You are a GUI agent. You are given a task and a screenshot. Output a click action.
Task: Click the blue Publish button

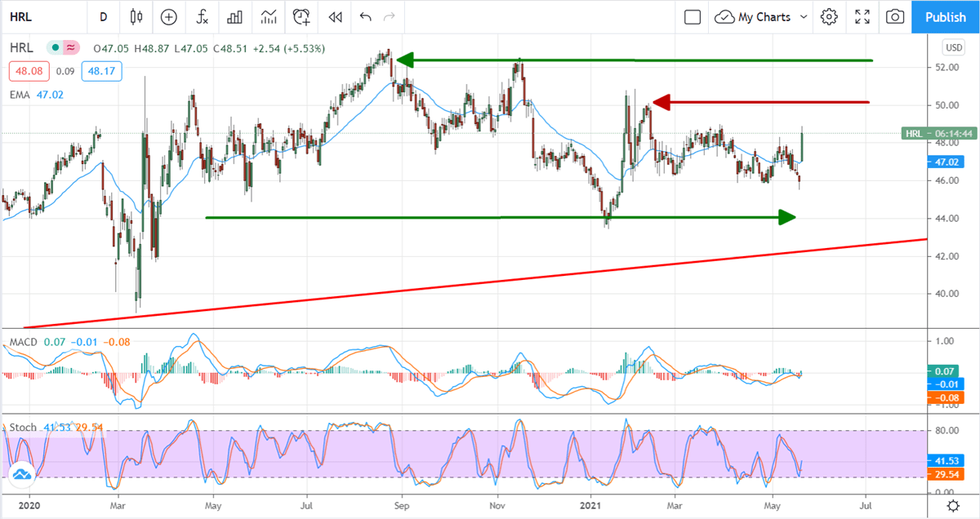tap(946, 17)
